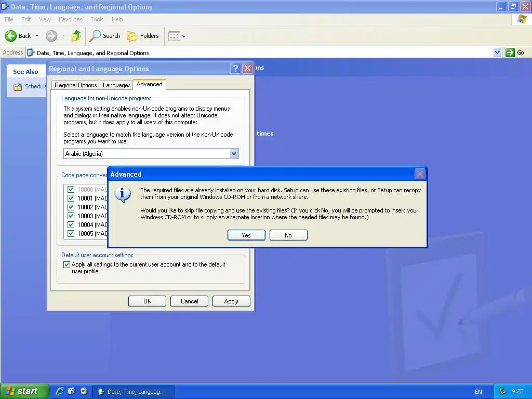The height and width of the screenshot is (399, 532).
Task: Open the Help menu
Action: tap(117, 19)
